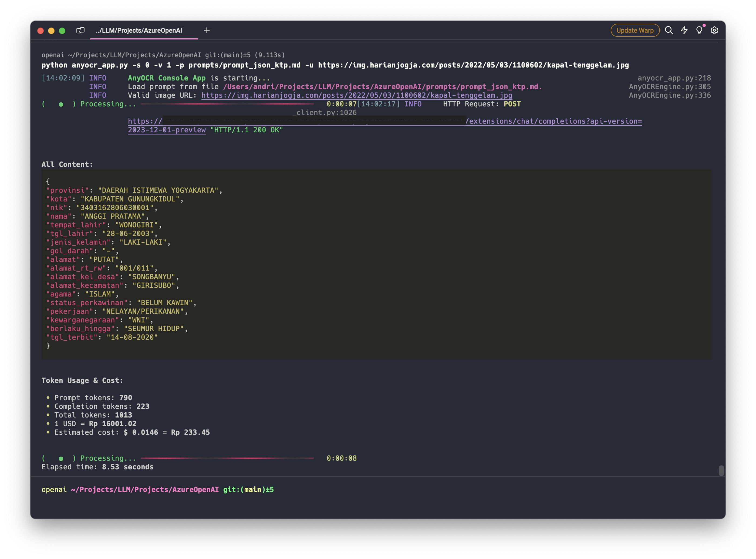Toggle the Warp Drive panel icon
This screenshot has height=559, width=756.
click(x=80, y=31)
